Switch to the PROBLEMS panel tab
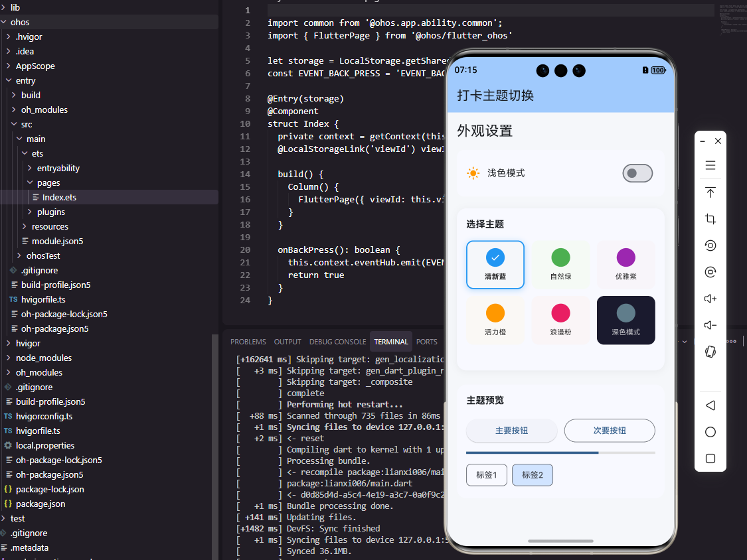Viewport: 747px width, 560px height. [x=248, y=342]
